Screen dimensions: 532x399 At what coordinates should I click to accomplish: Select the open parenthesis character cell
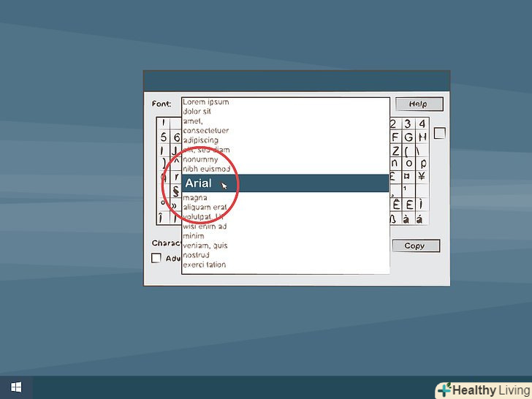click(408, 151)
